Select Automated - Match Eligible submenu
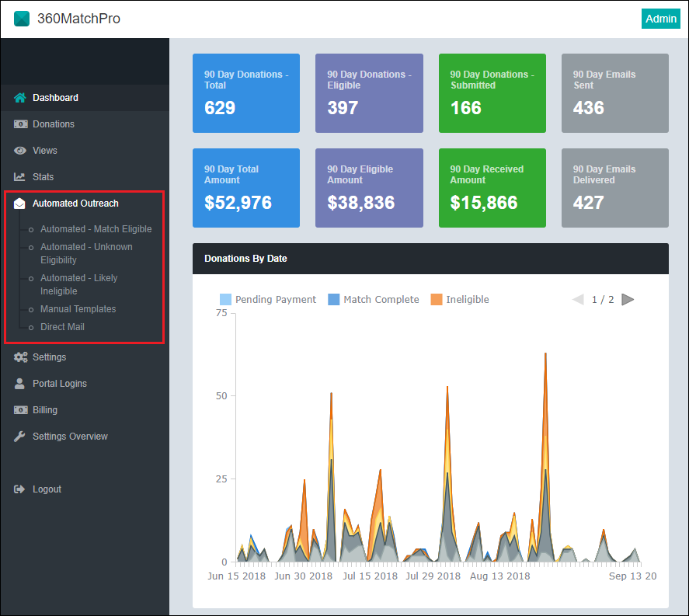This screenshot has width=689, height=616. pyautogui.click(x=96, y=229)
